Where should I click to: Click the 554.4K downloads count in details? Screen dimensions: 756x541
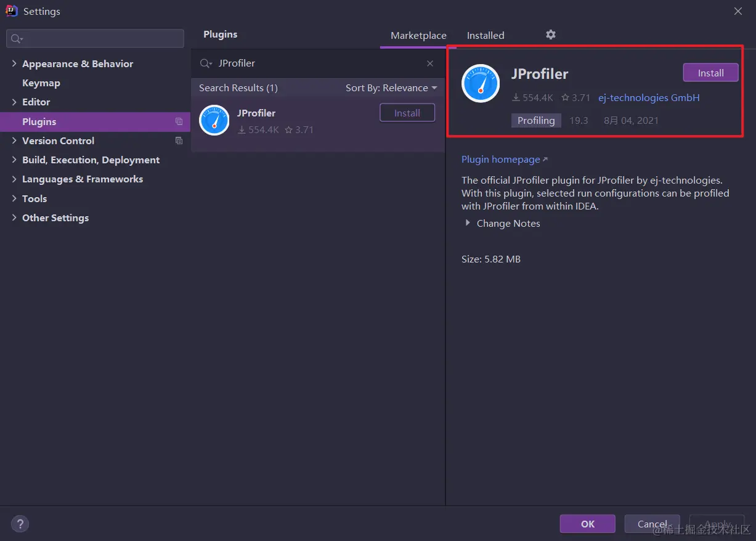[532, 97]
